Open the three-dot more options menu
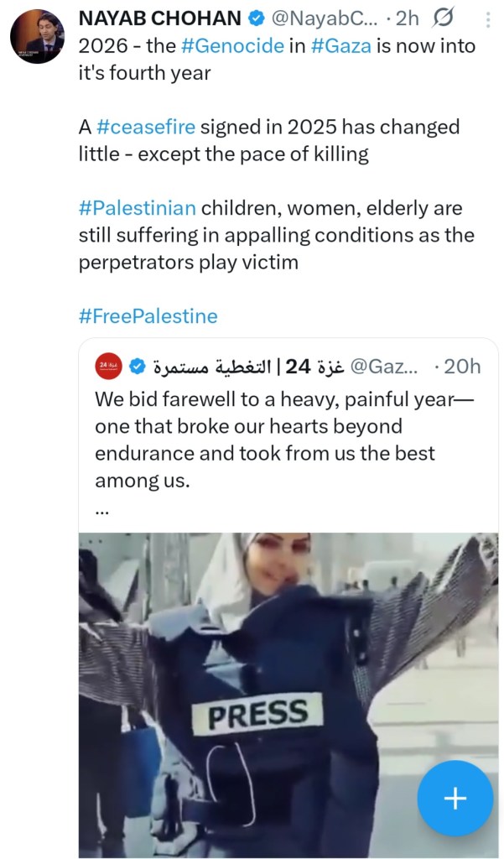Viewport: 504px width, 859px height. click(x=486, y=17)
